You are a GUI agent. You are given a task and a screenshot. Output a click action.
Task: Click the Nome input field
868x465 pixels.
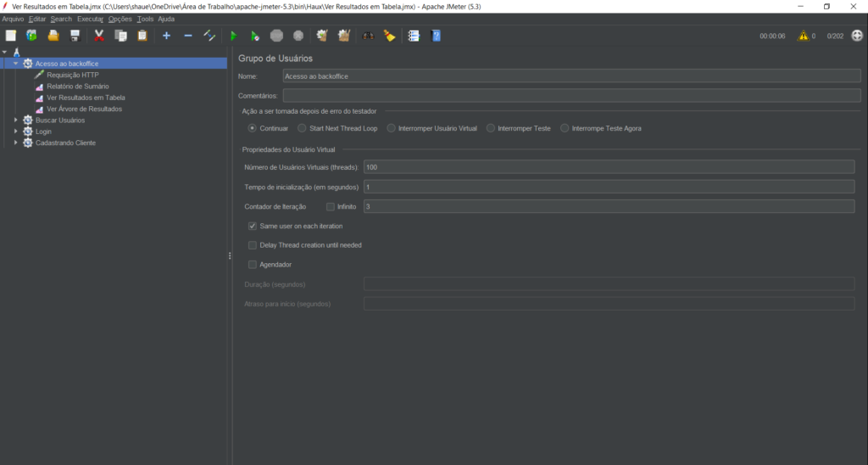[x=572, y=76]
